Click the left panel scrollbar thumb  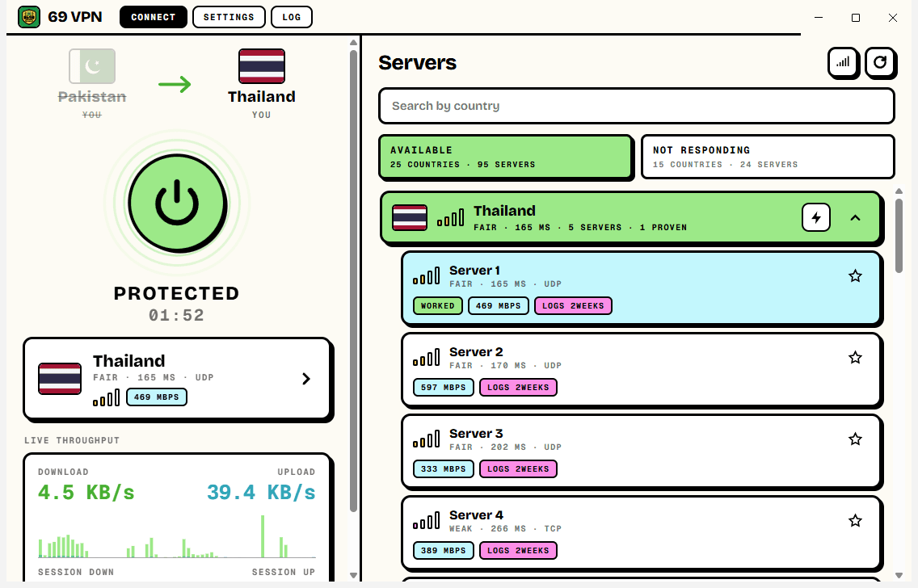click(353, 281)
